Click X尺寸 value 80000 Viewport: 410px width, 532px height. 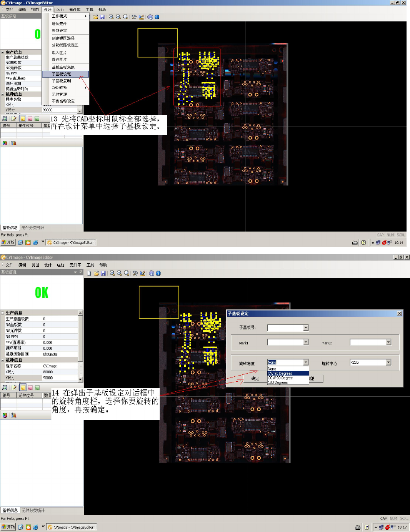pyautogui.click(x=60, y=372)
